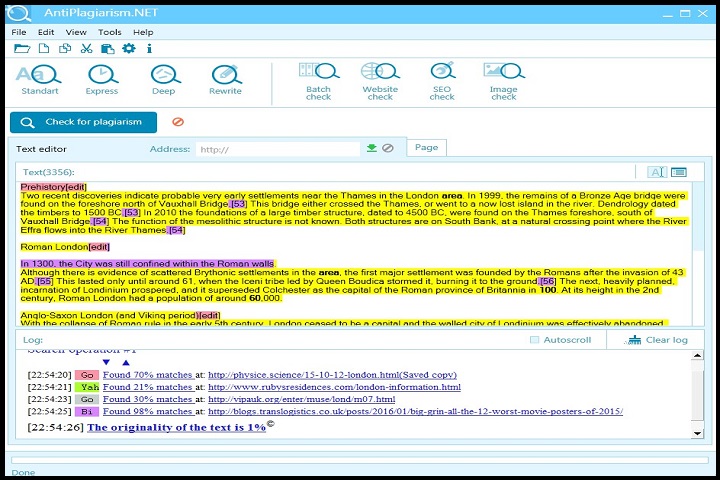
Task: Jump to previous match with up arrow
Action: pyautogui.click(x=125, y=362)
